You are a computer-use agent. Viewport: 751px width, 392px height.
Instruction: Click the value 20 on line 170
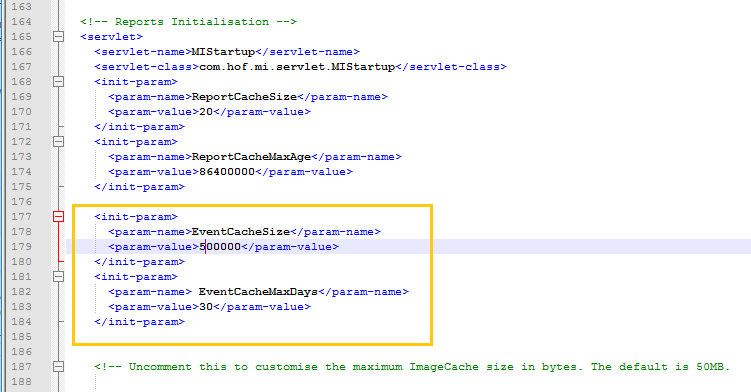click(x=206, y=112)
